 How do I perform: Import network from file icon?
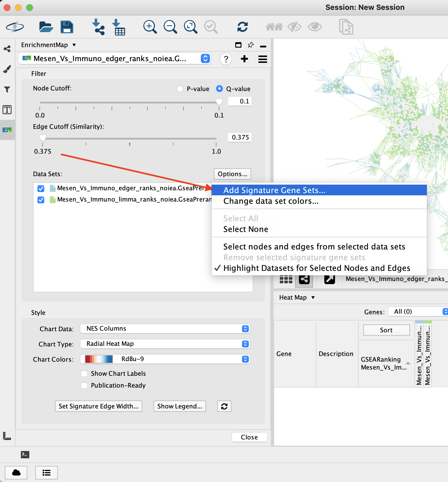(98, 27)
